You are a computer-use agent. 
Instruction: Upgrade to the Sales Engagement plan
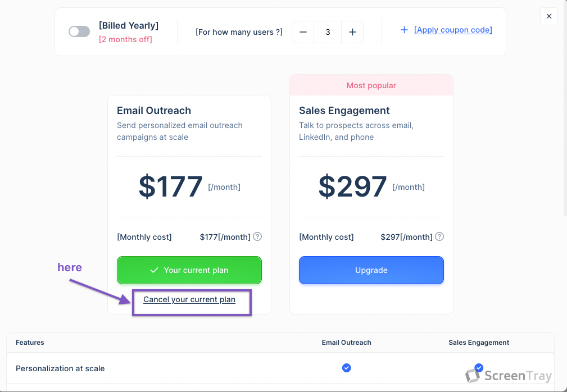[x=371, y=270]
